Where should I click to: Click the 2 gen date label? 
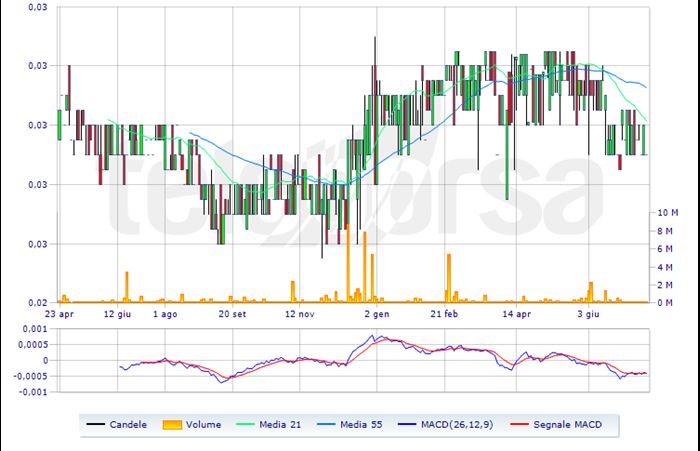tap(377, 314)
